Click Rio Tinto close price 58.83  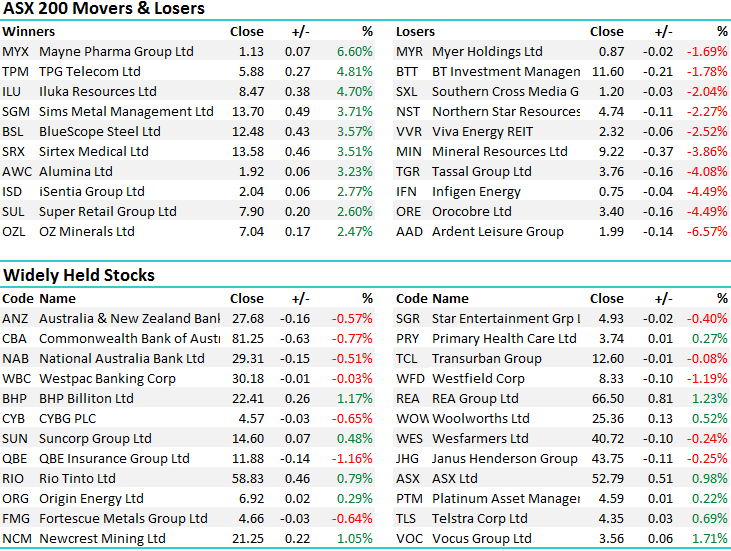pos(247,478)
